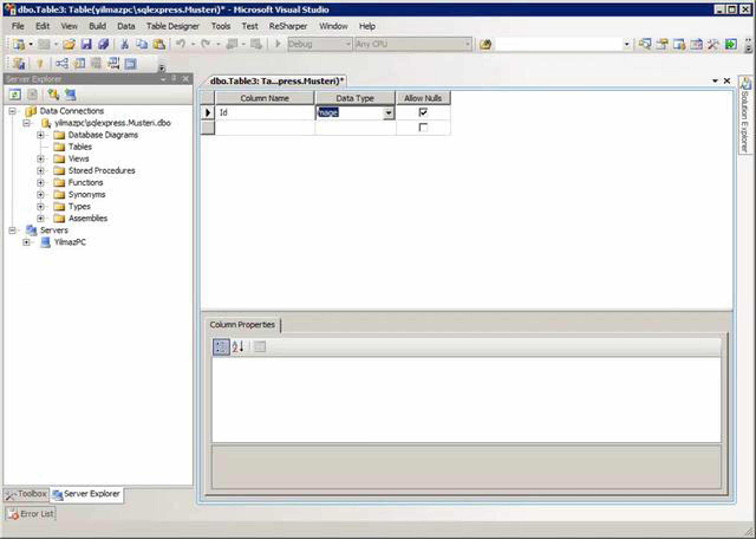756x539 pixels.
Task: Sort Column Properties alphabetically
Action: 238,347
